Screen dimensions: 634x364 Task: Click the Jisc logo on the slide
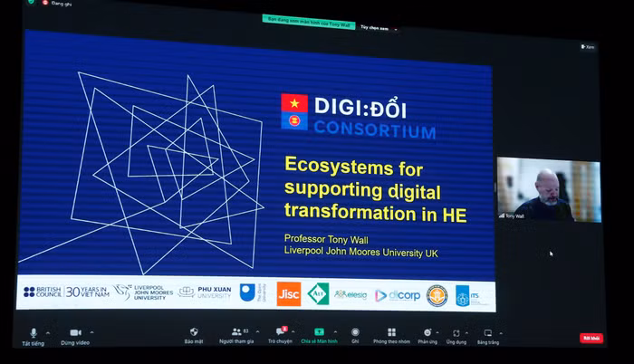click(289, 294)
